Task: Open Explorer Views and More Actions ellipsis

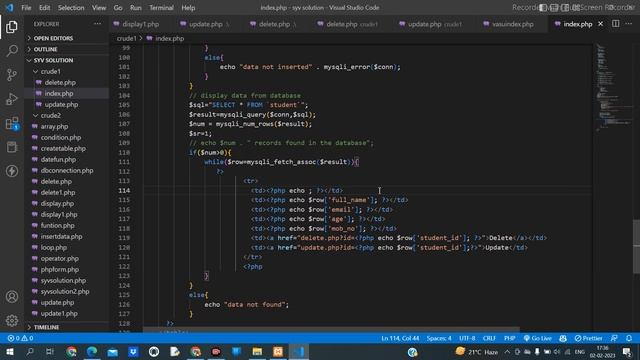Action: [x=98, y=24]
